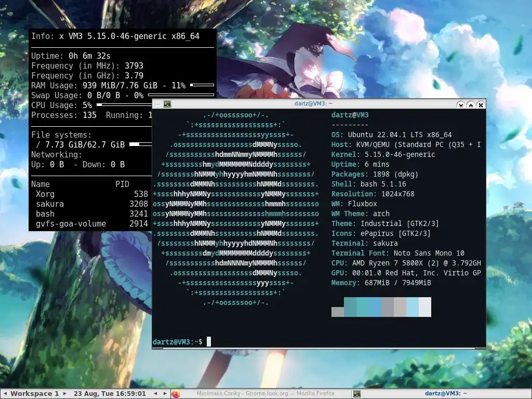
Task: Click the Name column header in Conky
Action: pos(41,184)
